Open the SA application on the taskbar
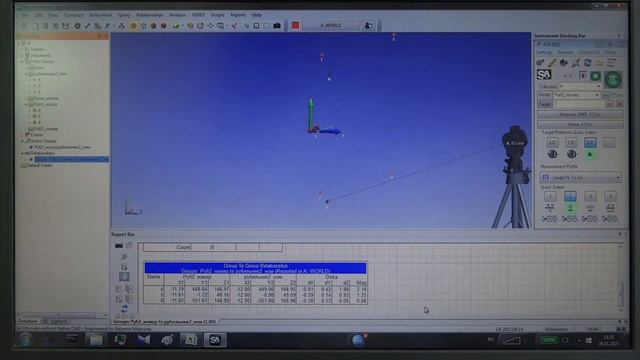The image size is (640, 360). 215,340
